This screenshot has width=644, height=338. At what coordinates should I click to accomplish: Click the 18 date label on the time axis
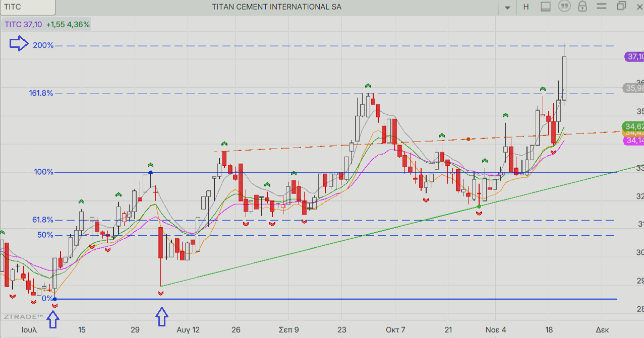549,330
